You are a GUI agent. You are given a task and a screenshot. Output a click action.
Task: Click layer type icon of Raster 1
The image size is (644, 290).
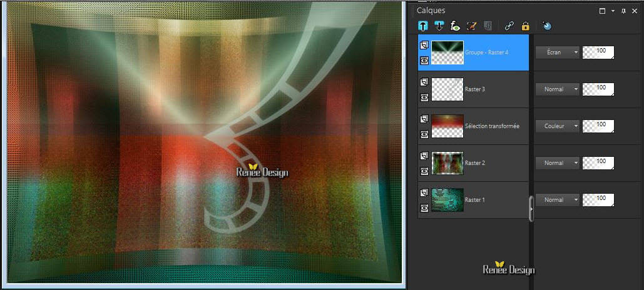424,192
